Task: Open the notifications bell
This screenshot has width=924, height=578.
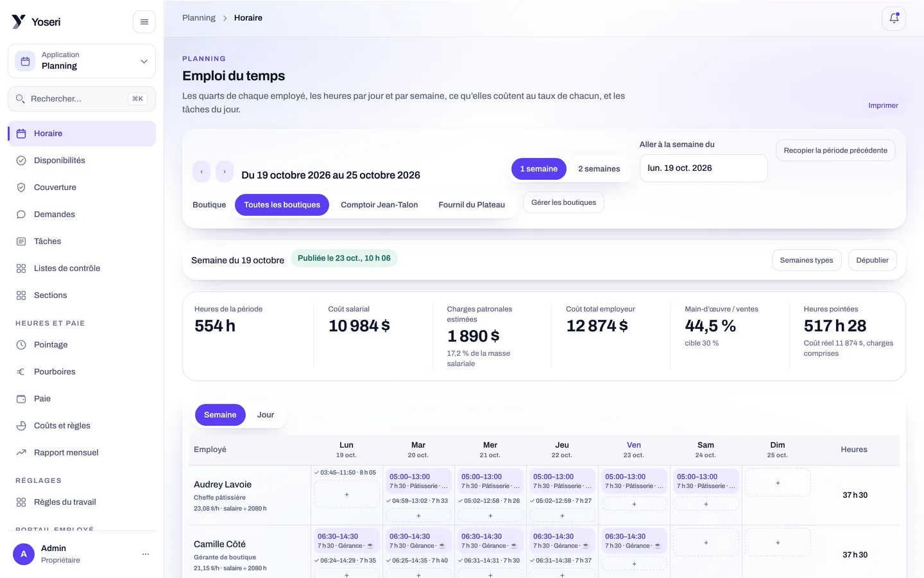Action: [894, 18]
